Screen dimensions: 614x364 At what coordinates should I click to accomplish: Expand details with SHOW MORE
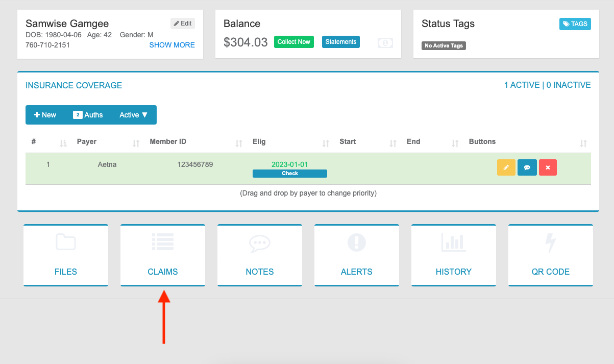click(172, 45)
